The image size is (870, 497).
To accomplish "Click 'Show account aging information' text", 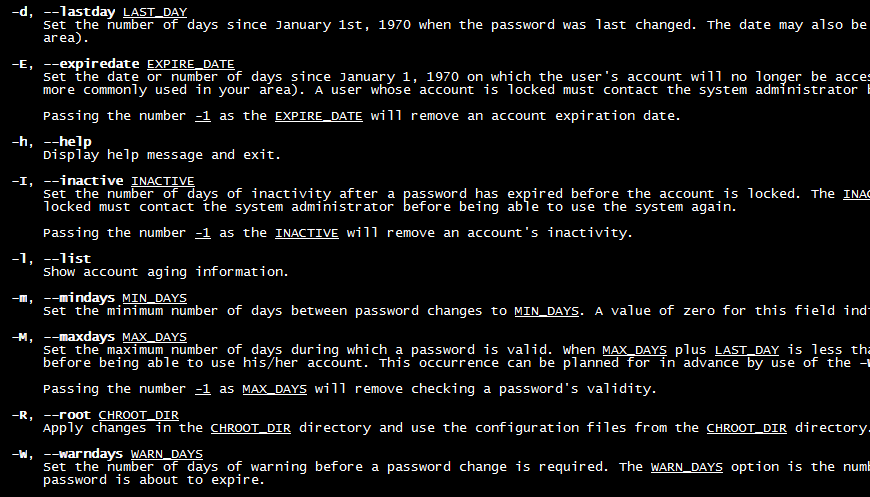I will pyautogui.click(x=166, y=272).
